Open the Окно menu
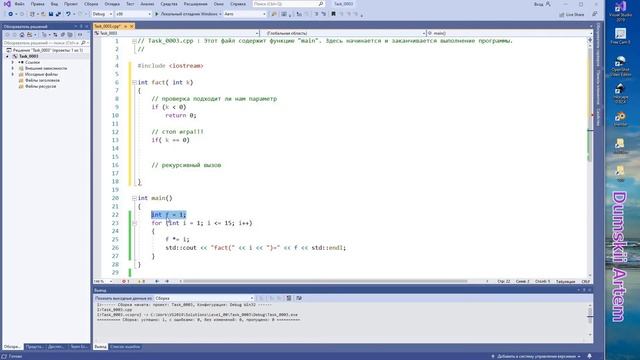640x360 pixels. point(219,4)
